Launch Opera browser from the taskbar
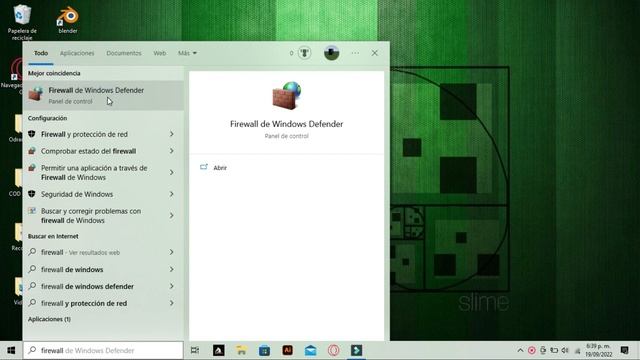640x360 pixels. point(333,350)
